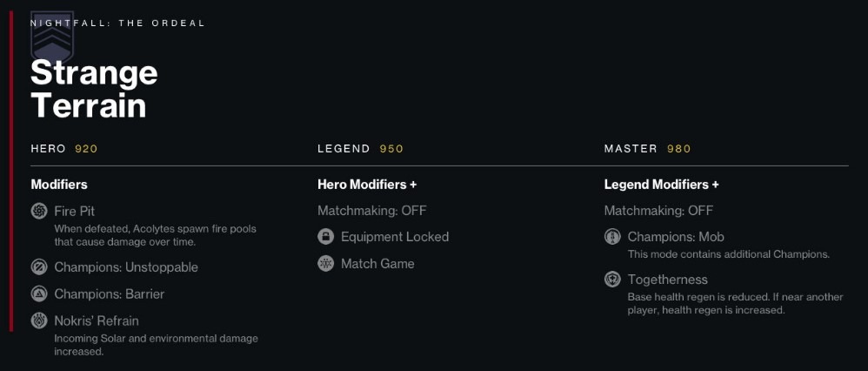Click the Match Game modifier icon
Screen dimensions: 868x371
(325, 263)
